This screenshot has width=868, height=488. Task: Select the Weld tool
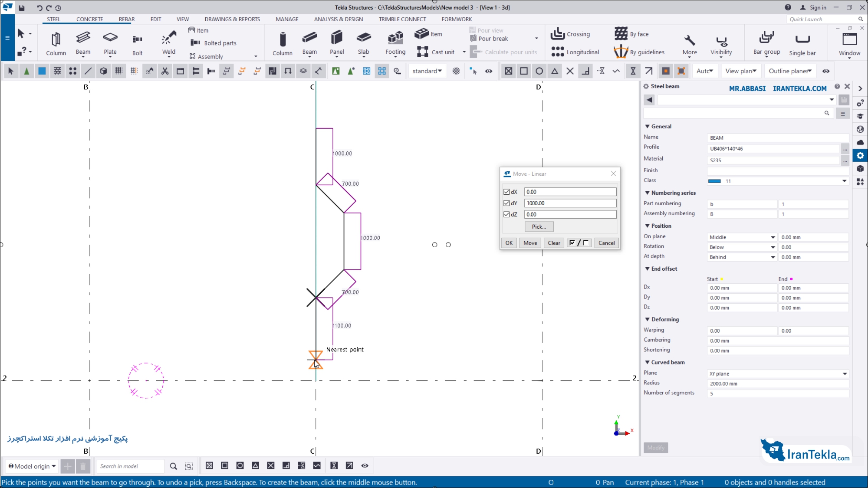(169, 43)
